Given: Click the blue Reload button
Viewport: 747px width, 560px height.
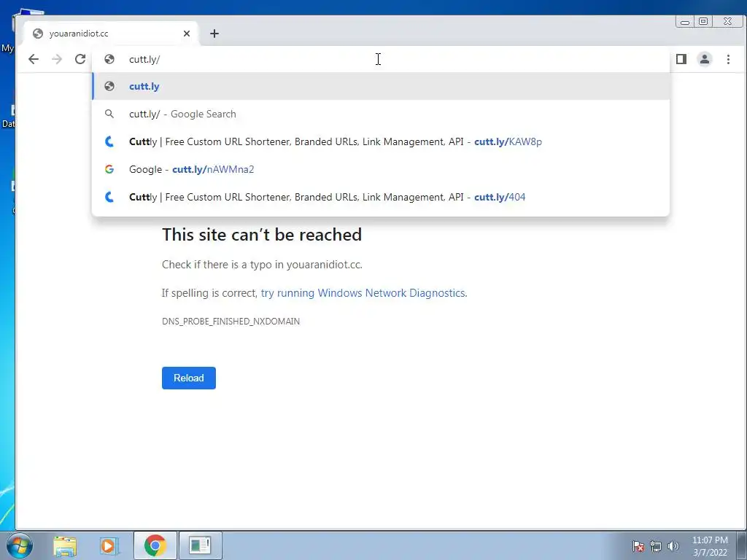Looking at the screenshot, I should tap(189, 378).
